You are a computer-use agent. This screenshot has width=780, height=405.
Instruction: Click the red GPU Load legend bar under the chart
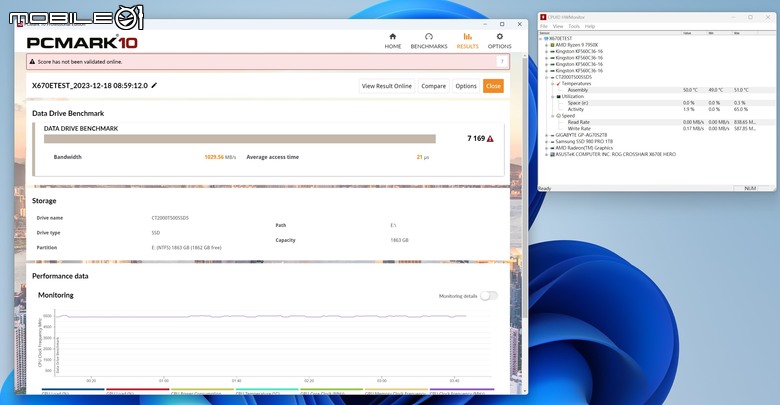point(138,390)
